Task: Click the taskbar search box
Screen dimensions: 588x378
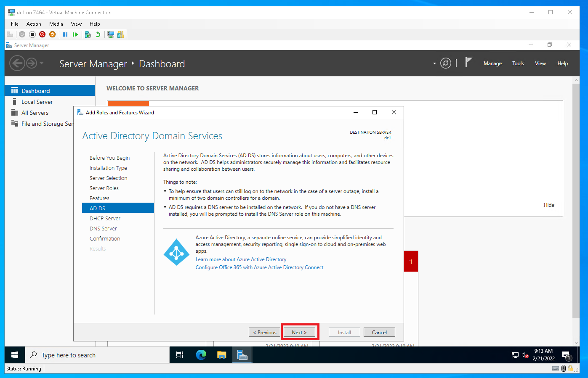Action: (x=97, y=355)
